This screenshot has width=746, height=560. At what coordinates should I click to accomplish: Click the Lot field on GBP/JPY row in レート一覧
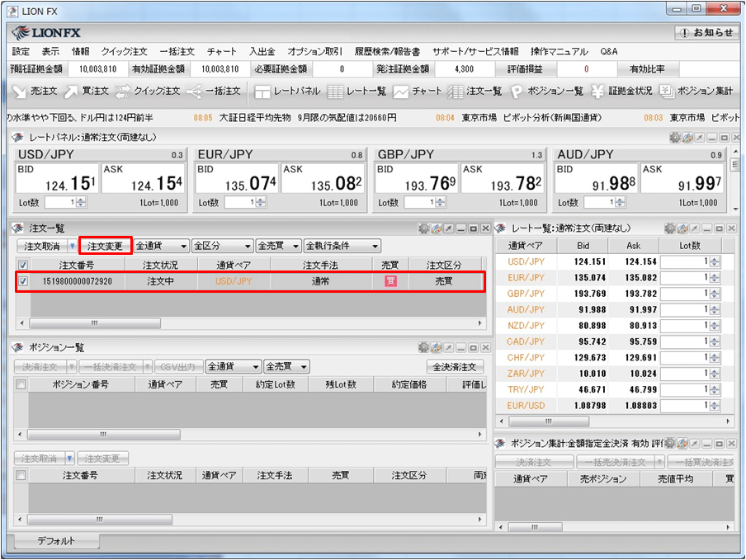coord(685,294)
